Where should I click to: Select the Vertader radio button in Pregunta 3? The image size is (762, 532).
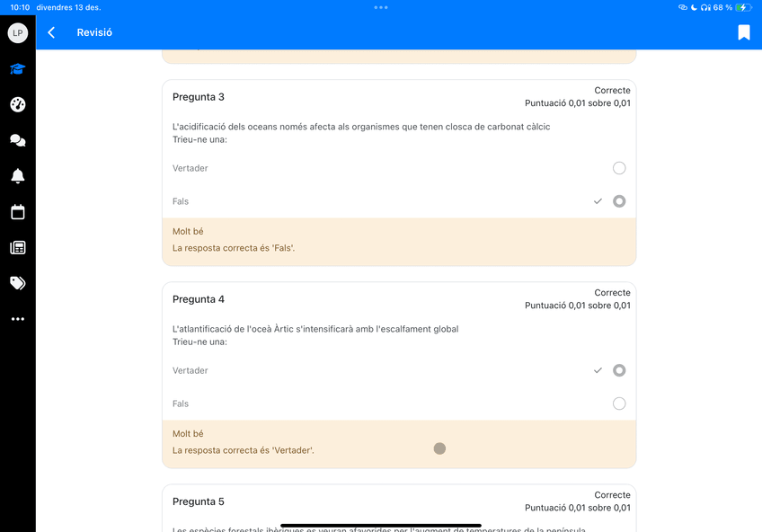coord(619,168)
